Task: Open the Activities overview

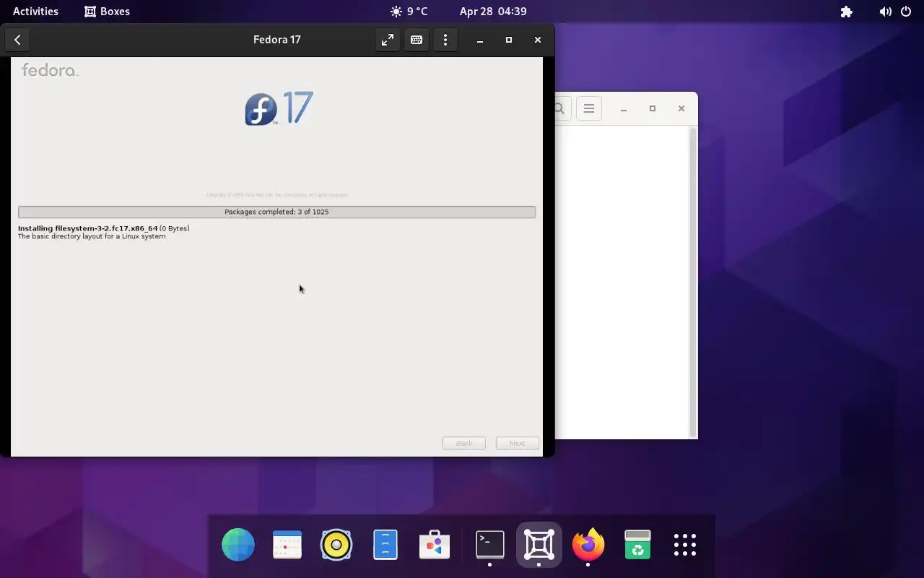Action: (35, 12)
